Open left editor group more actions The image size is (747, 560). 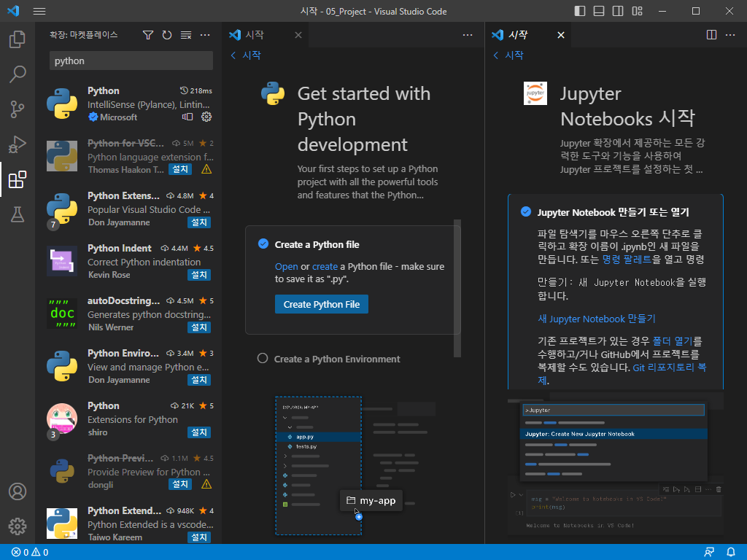[468, 35]
